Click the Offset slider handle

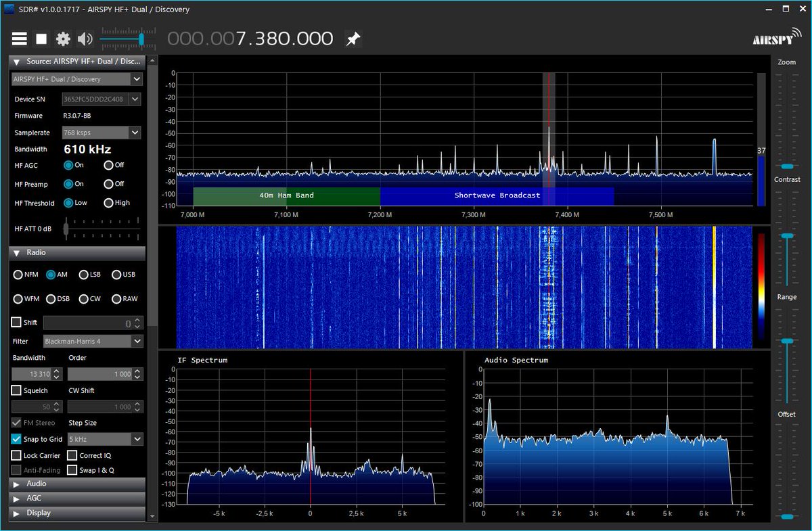786,517
